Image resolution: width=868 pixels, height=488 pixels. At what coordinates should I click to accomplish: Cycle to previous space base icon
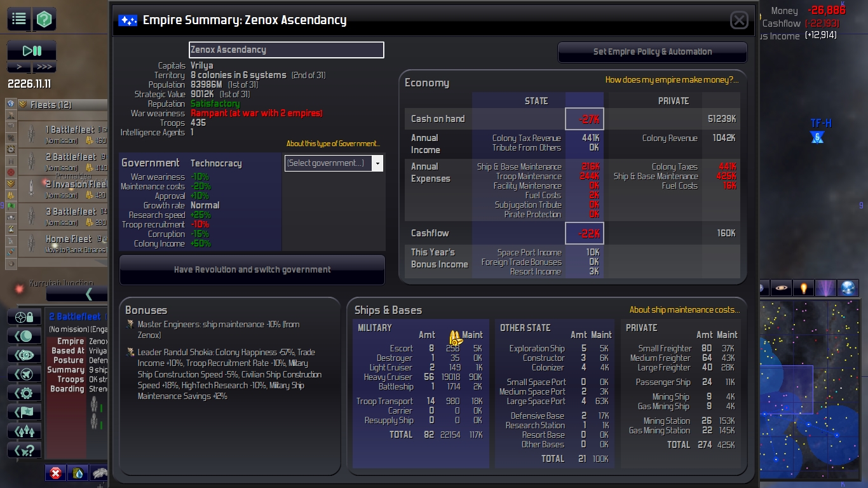click(25, 355)
